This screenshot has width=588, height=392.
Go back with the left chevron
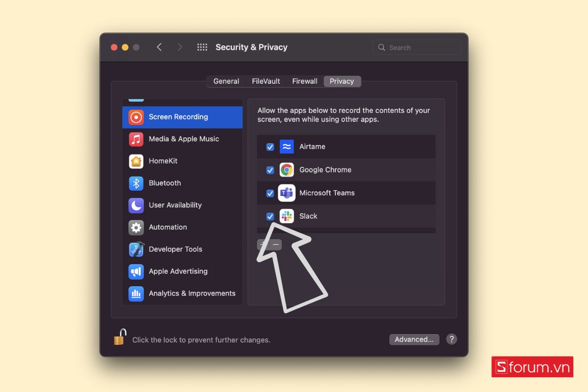[x=159, y=47]
